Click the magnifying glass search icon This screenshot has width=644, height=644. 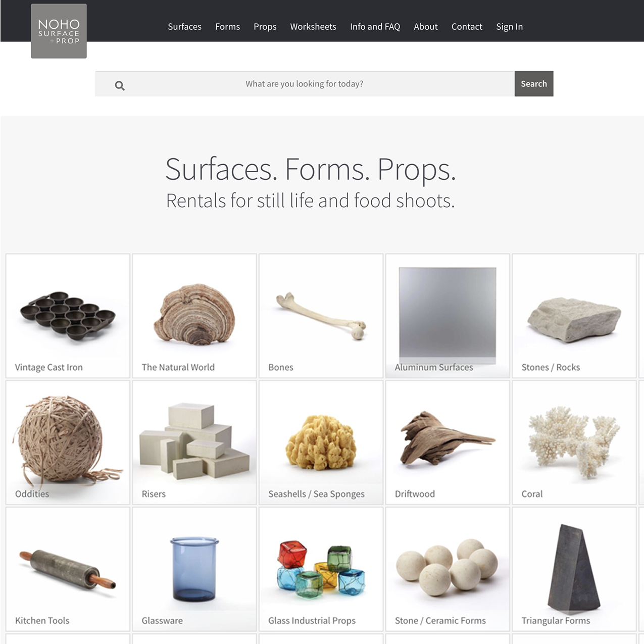120,85
